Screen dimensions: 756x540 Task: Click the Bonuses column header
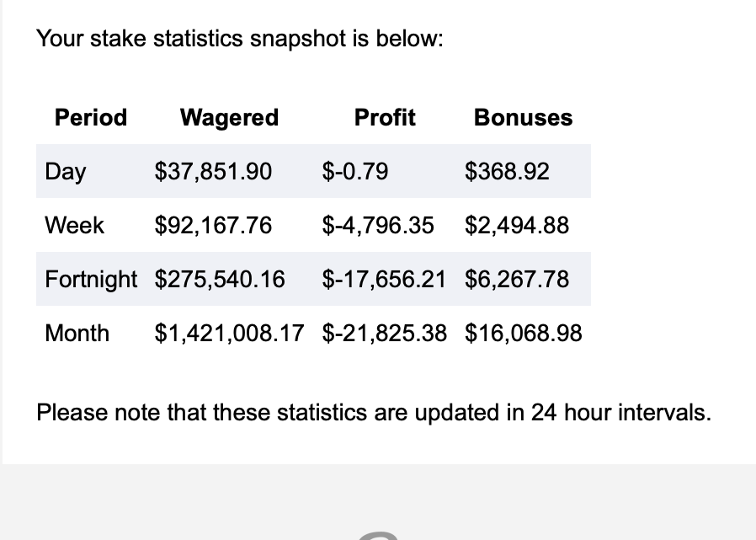(523, 117)
